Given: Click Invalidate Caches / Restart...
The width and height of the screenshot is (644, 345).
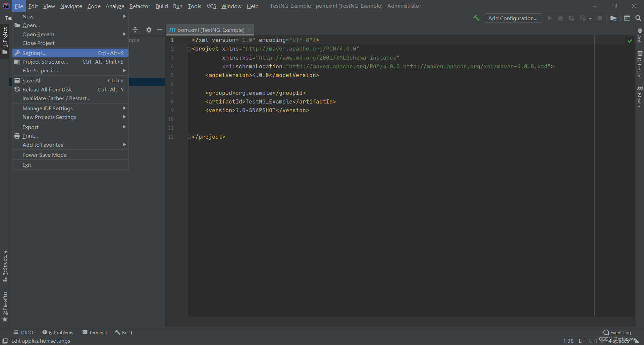Looking at the screenshot, I should (70, 98).
